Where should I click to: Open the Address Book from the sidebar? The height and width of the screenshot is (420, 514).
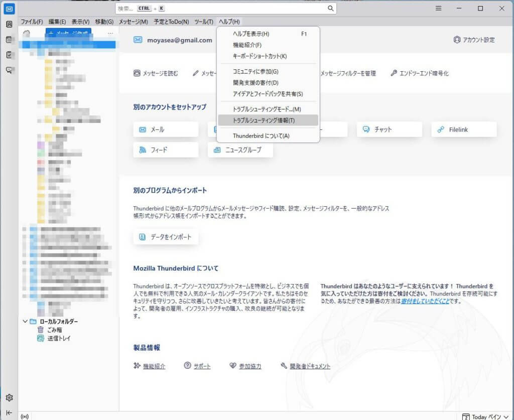tap(9, 24)
